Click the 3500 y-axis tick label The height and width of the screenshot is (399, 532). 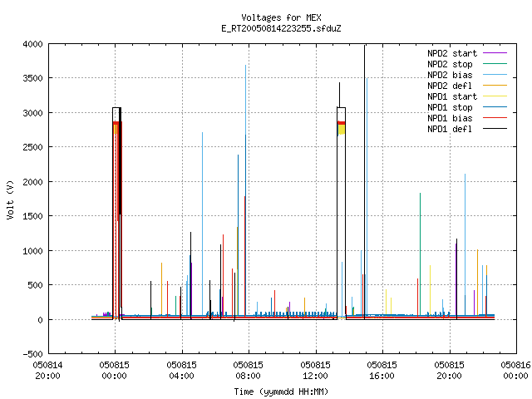pyautogui.click(x=33, y=78)
